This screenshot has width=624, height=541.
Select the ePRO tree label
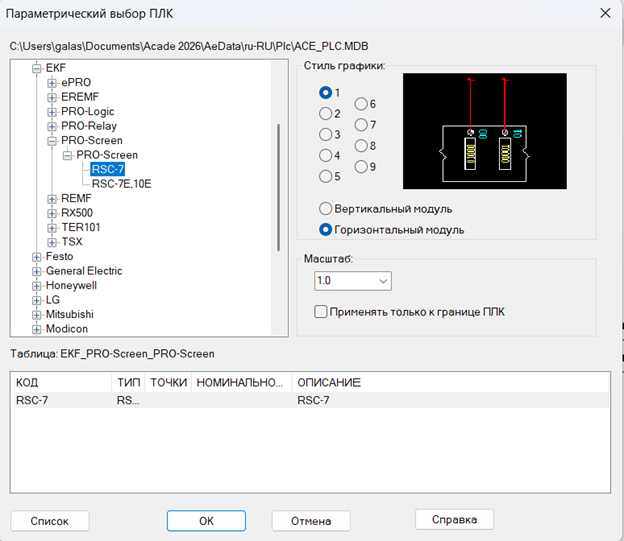[x=76, y=82]
